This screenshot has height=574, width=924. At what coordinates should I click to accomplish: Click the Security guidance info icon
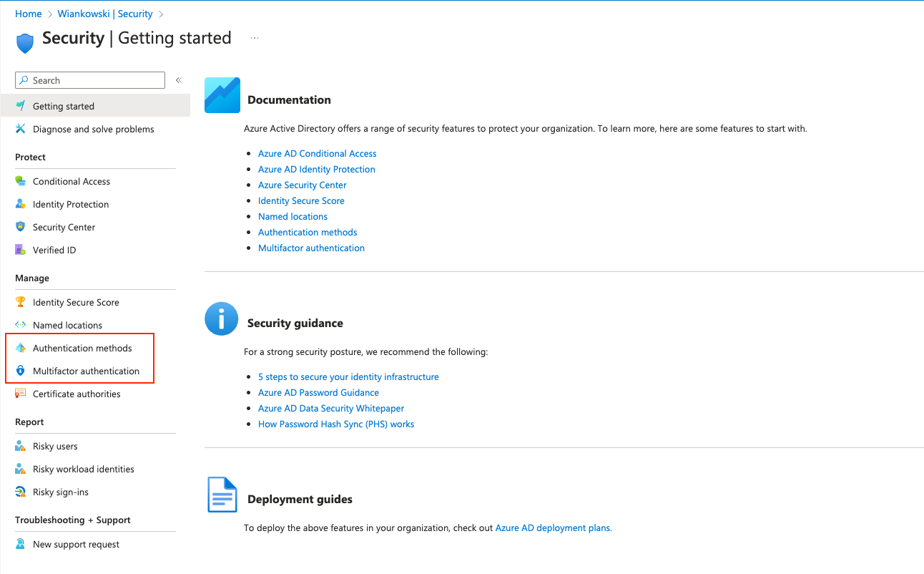222,318
